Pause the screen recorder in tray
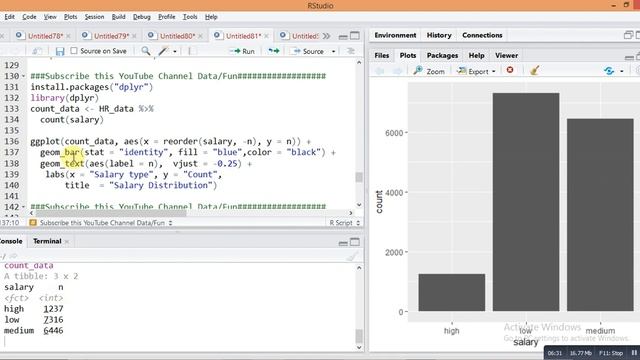 coord(633,353)
